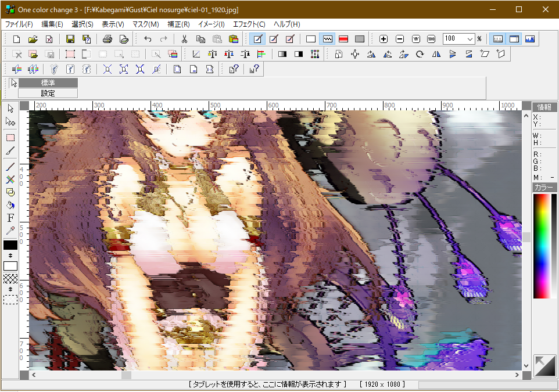Open the マスク(M) menu
Viewport: 559px width, 392px height.
click(145, 24)
